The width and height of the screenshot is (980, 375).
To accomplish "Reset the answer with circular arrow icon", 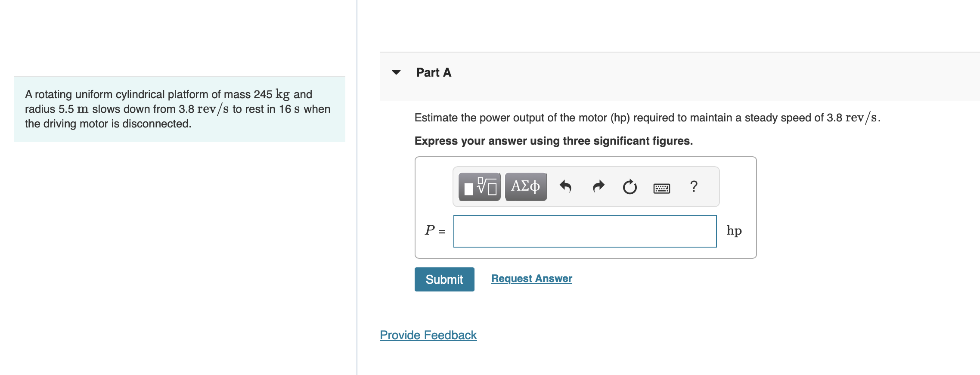I will (630, 187).
